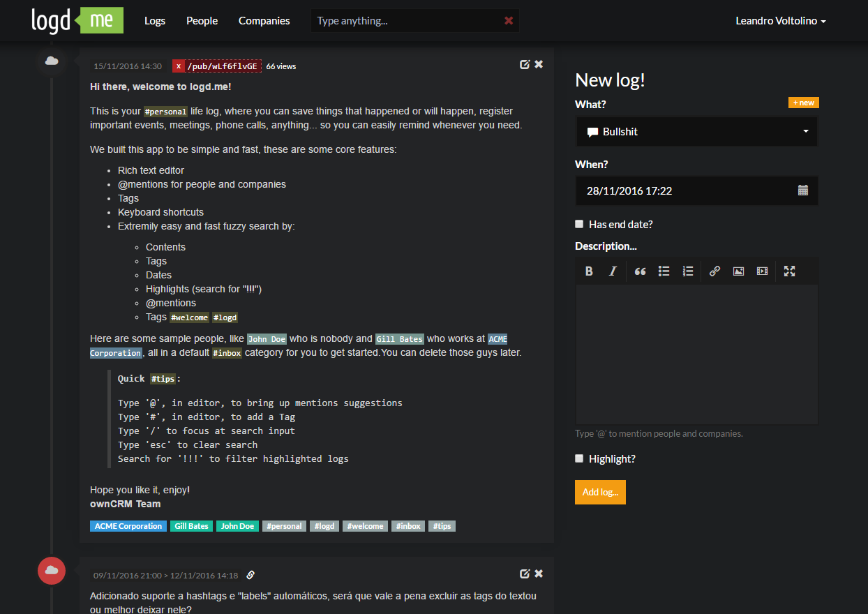The image size is (868, 614).
Task: Filter by #personal tag at bottom
Action: point(285,526)
